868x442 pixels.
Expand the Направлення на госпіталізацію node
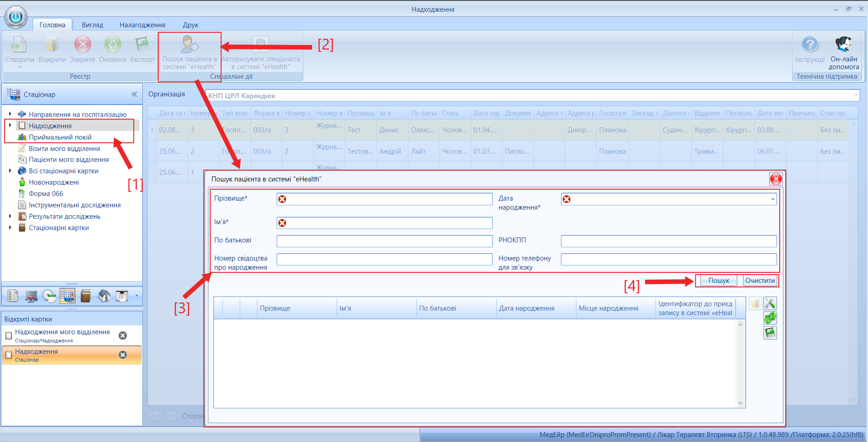pos(10,114)
